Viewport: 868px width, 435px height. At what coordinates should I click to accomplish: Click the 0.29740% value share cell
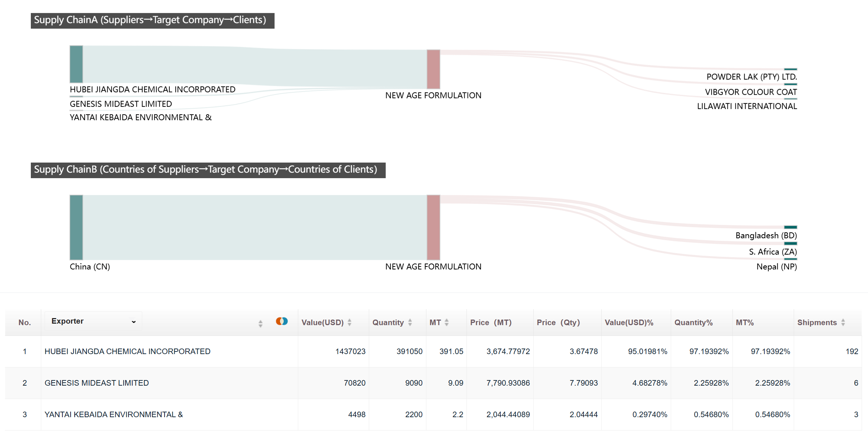(x=650, y=415)
